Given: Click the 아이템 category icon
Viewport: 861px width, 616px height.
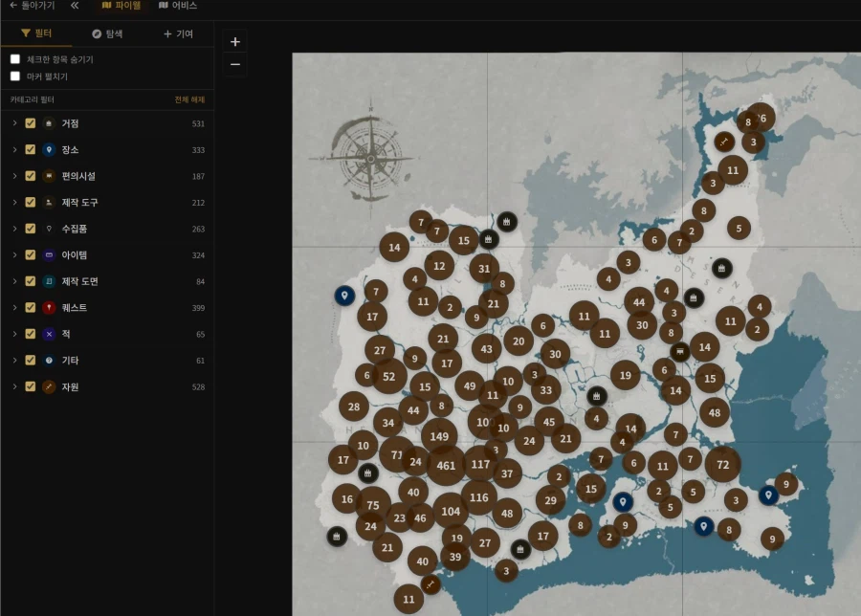Looking at the screenshot, I should [49, 255].
